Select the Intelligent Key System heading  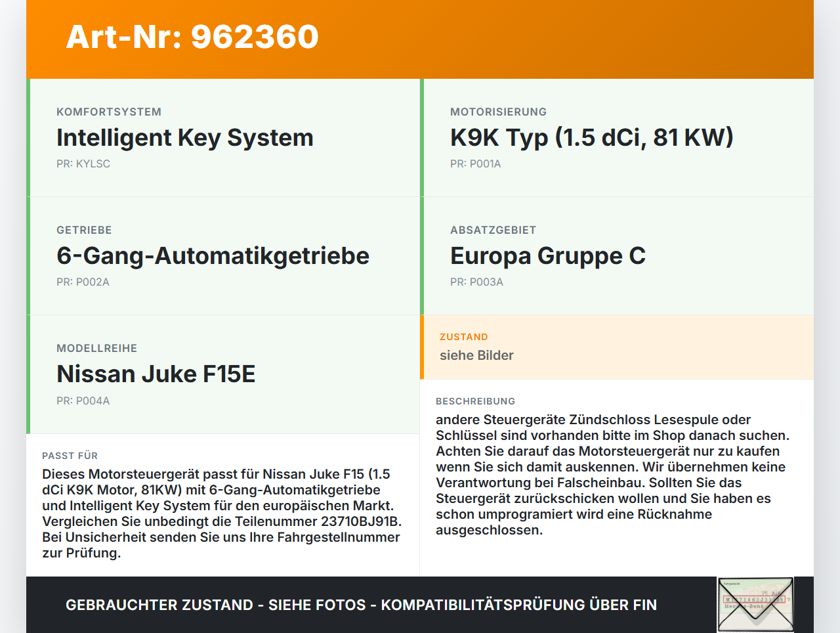[x=185, y=137]
